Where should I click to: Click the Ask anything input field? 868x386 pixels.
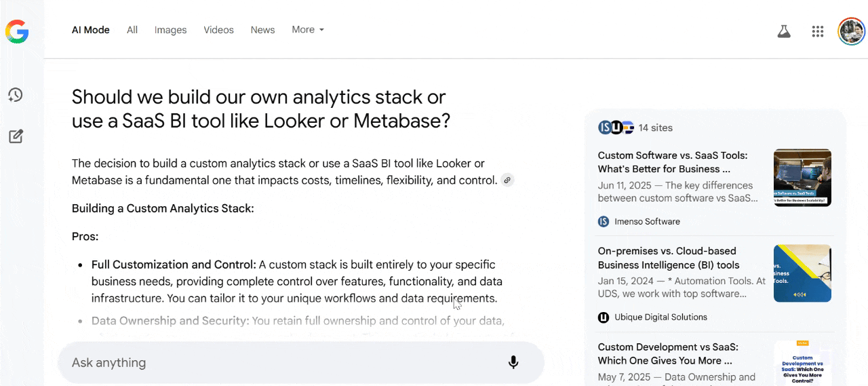[301, 362]
